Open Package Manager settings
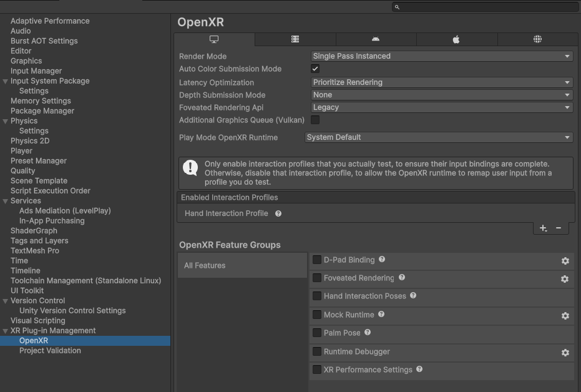The image size is (581, 392). click(x=42, y=111)
